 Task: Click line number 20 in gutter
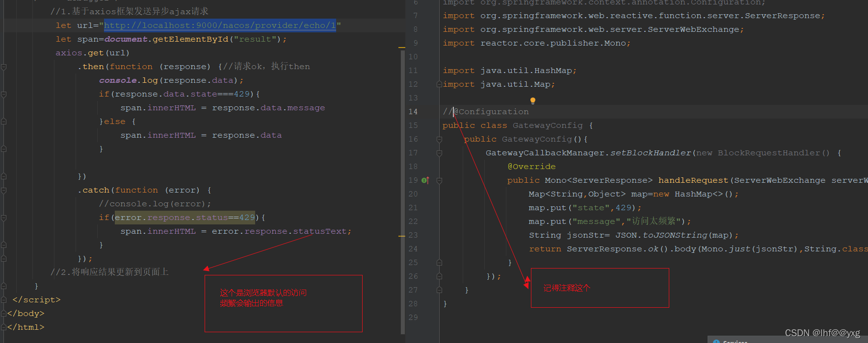pos(413,194)
